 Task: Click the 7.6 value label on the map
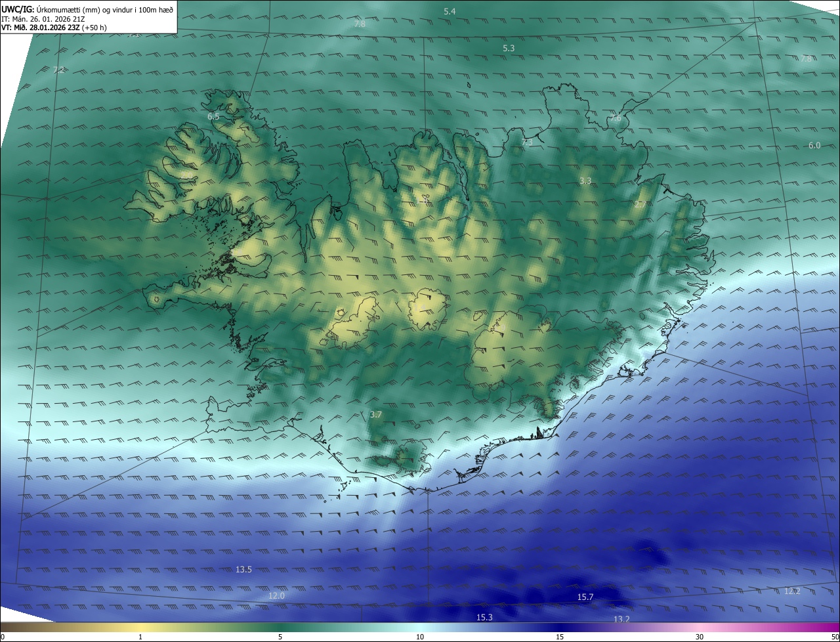point(615,119)
